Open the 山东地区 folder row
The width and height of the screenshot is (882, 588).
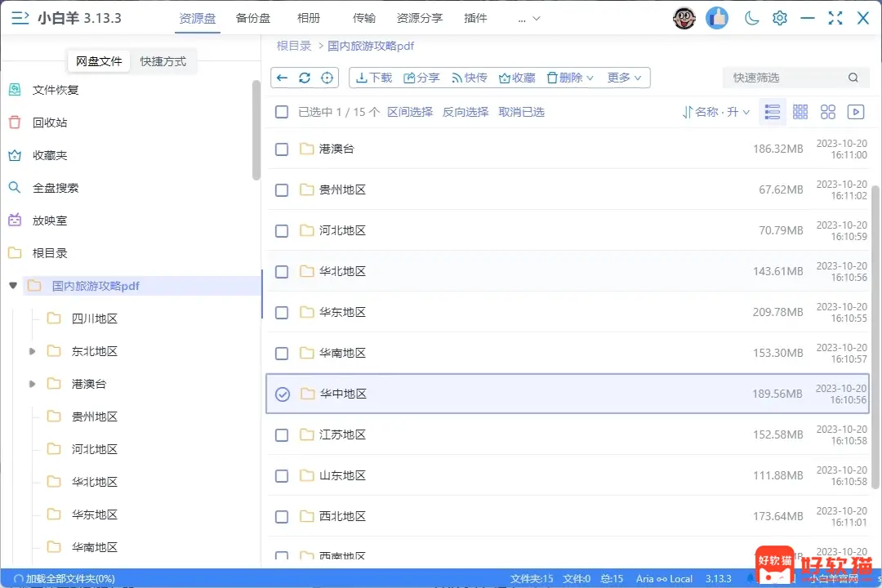[x=568, y=476]
